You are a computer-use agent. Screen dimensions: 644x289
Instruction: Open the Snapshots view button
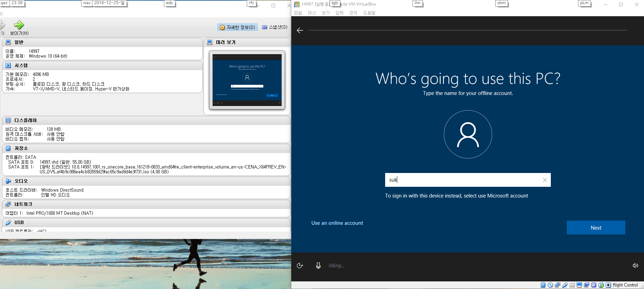tap(275, 27)
